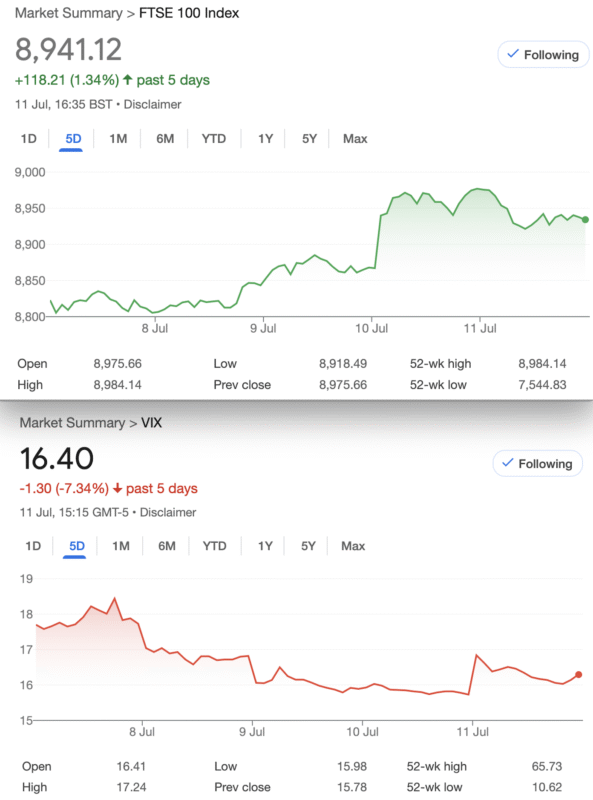593x800 pixels.
Task: Click VIX title text
Action: [152, 422]
